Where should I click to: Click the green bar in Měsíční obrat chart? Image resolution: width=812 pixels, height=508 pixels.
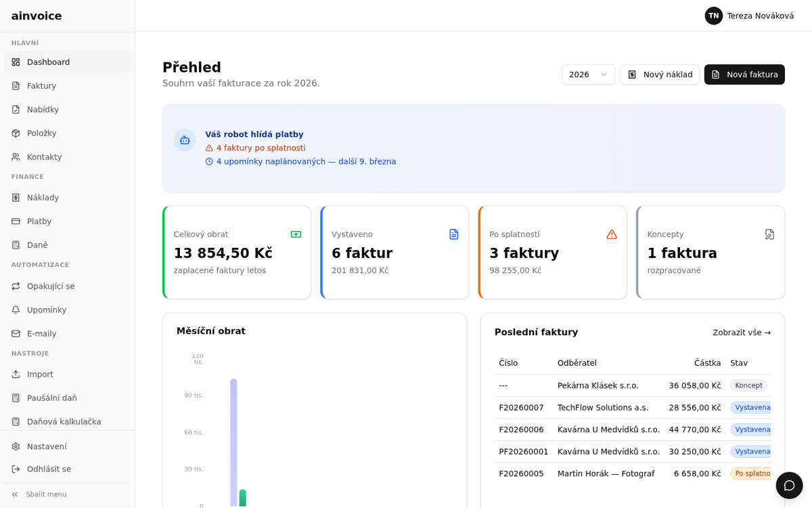click(x=242, y=498)
